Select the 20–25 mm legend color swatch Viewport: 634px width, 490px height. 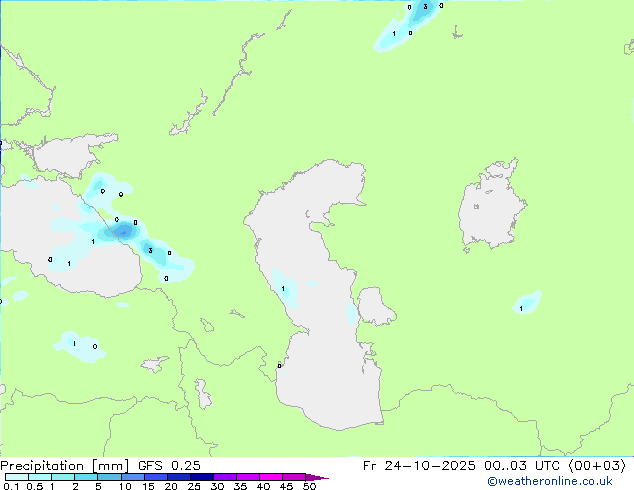[179, 477]
